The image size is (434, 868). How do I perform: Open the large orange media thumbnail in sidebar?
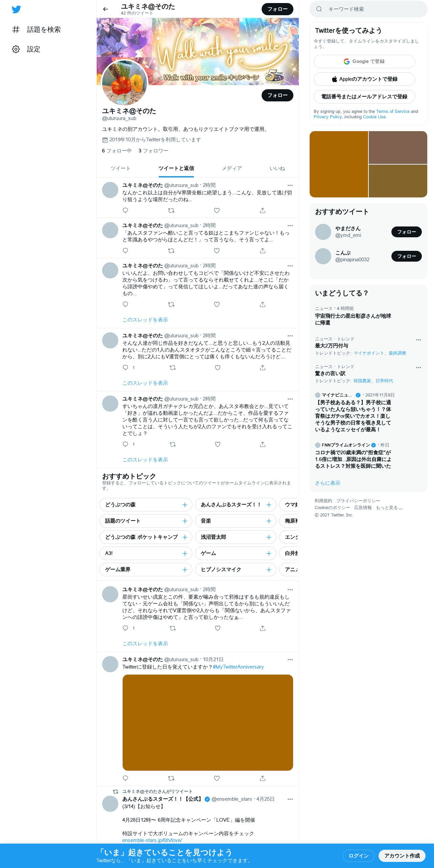pos(339,164)
